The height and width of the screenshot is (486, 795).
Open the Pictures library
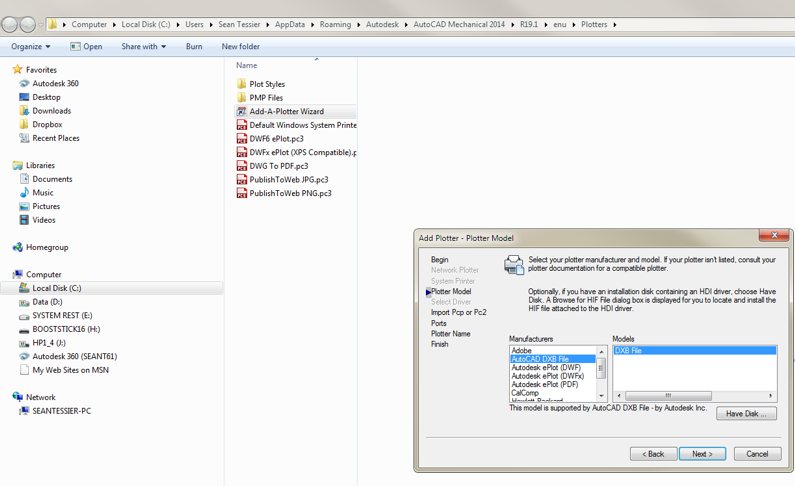(x=46, y=207)
